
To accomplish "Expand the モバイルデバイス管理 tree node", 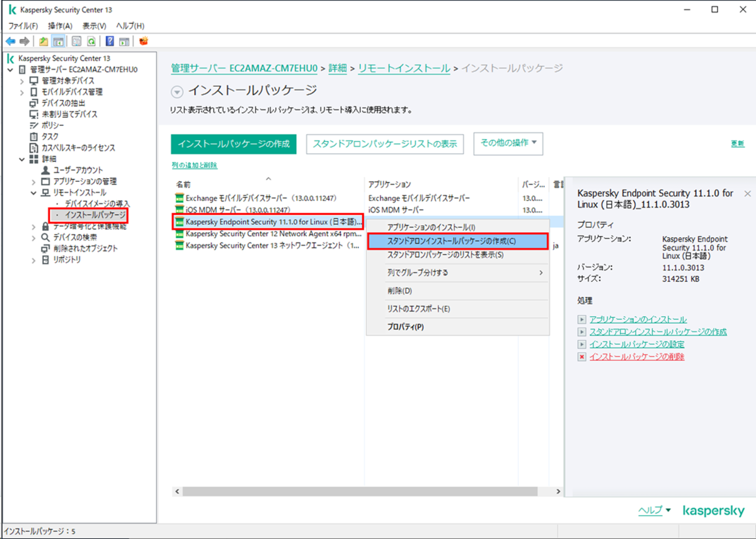I will [x=22, y=92].
